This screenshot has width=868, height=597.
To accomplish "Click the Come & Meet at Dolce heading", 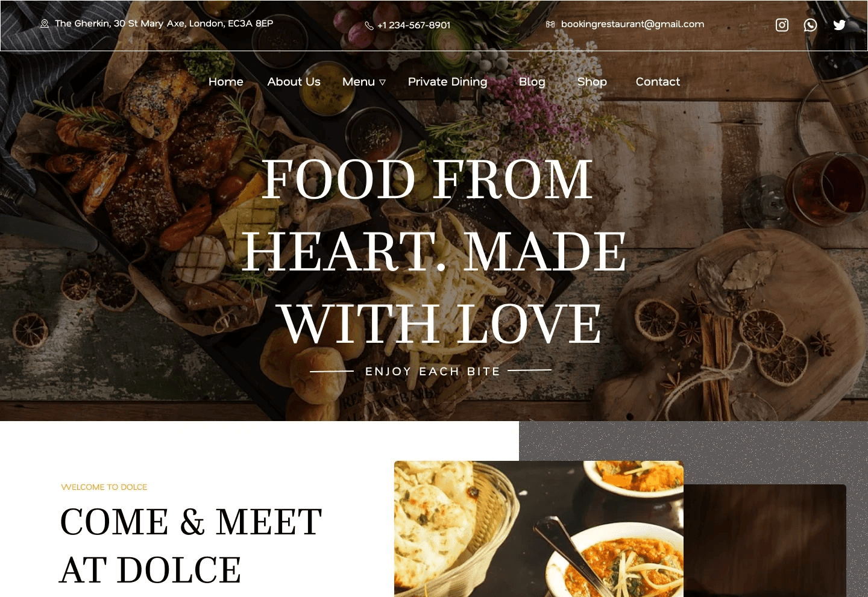I will coord(191,546).
